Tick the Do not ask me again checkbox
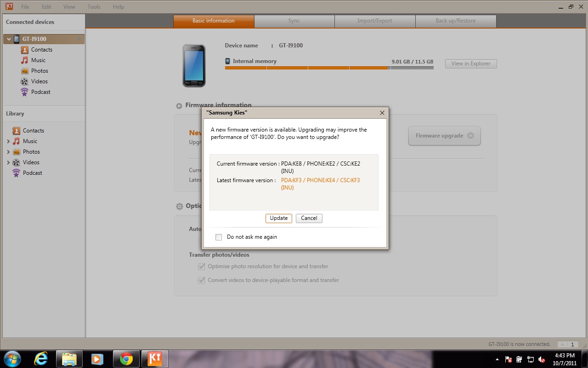Screen dimensions: 588x368 (219, 237)
